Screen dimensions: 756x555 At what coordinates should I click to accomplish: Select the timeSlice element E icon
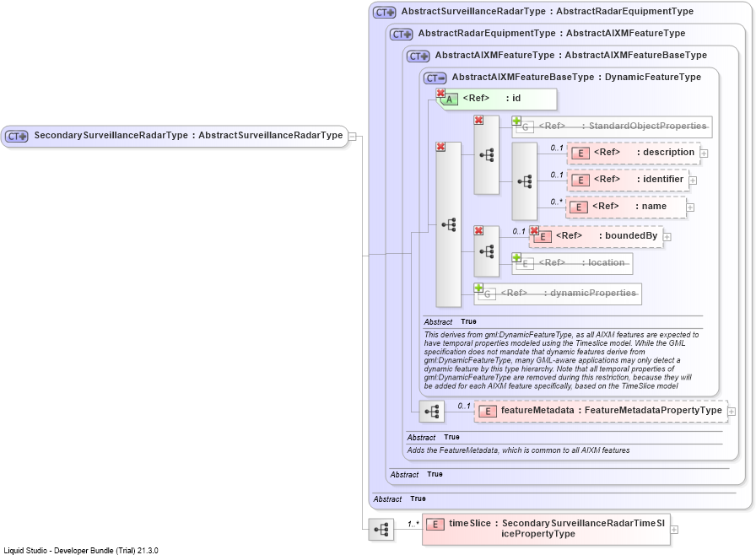pos(435,525)
